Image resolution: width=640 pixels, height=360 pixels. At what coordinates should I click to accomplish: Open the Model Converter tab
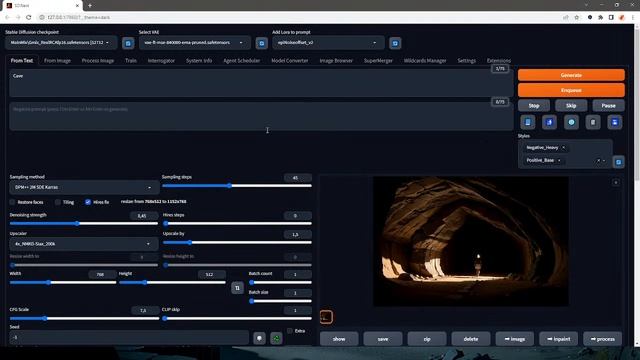tap(290, 60)
